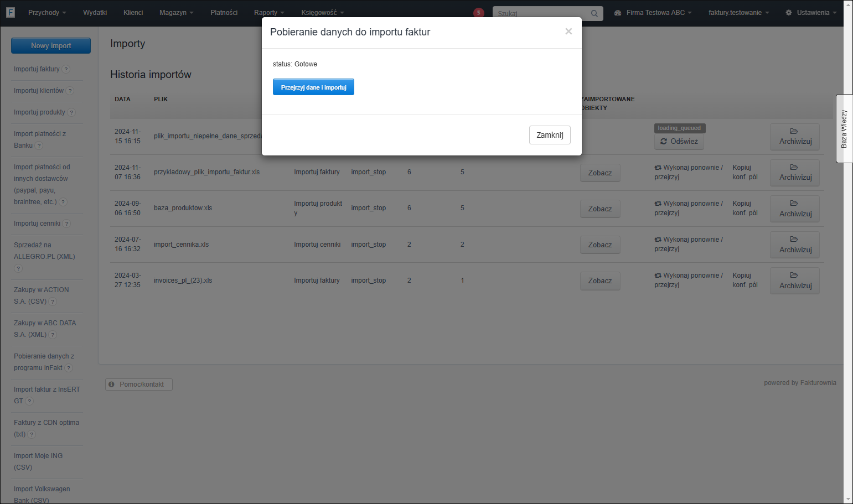The height and width of the screenshot is (504, 853).
Task: Click Zobacz for baza_produktow.xls row
Action: 600,209
